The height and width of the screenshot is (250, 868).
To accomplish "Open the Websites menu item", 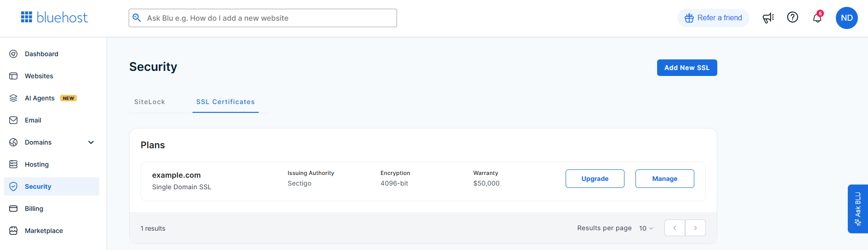I will pos(51,76).
